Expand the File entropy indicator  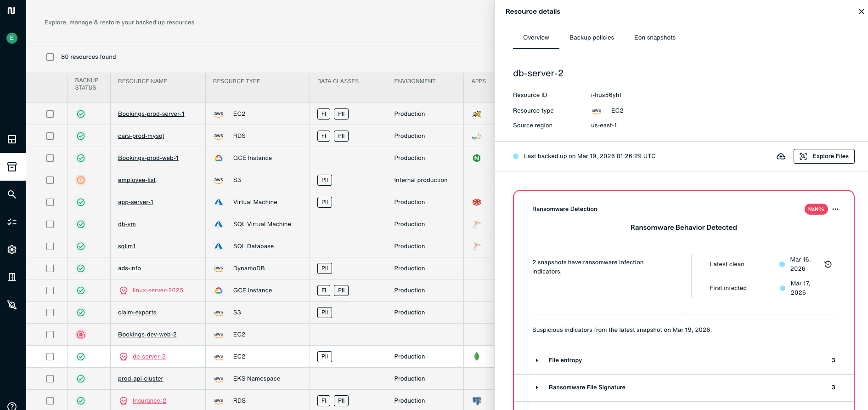pyautogui.click(x=537, y=360)
